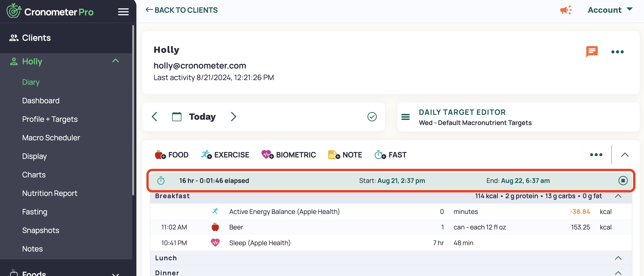The width and height of the screenshot is (644, 276).
Task: Switch to the Macro Scheduler section
Action: pos(51,137)
